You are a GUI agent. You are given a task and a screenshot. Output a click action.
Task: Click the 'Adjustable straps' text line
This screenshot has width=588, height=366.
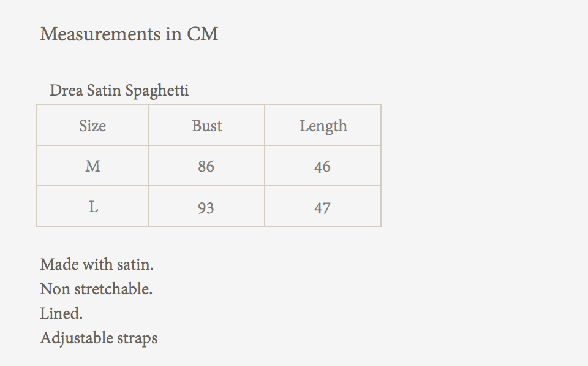pos(99,338)
